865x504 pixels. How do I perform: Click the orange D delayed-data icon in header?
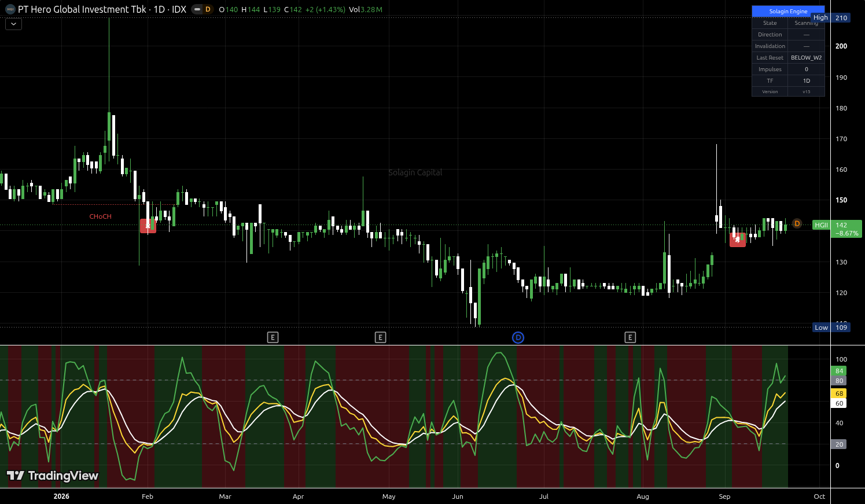pos(208,9)
